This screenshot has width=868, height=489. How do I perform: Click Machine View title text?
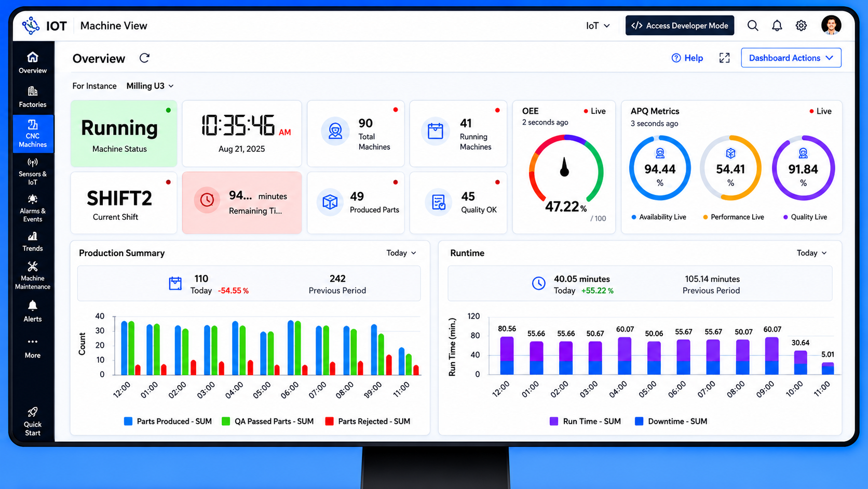tap(114, 25)
